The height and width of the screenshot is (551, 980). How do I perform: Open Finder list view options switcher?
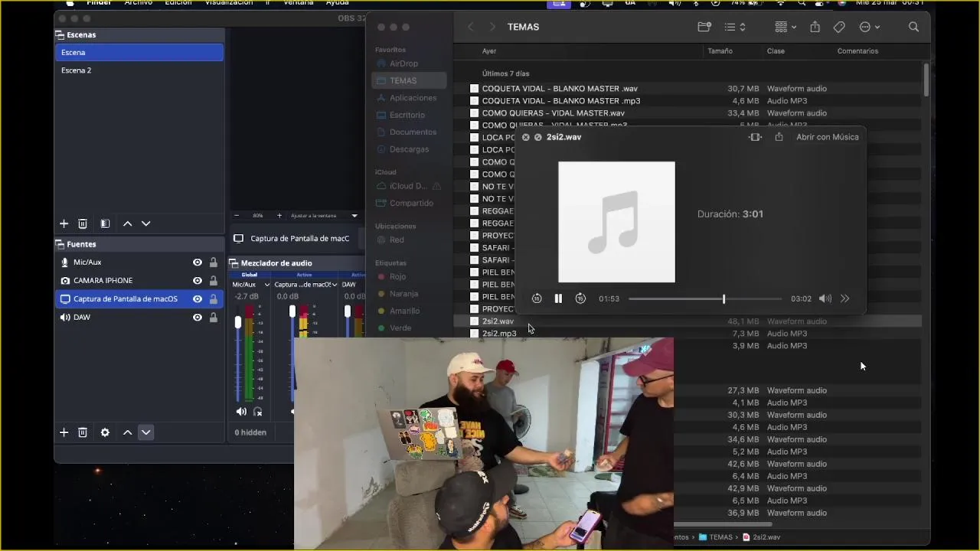pos(735,27)
